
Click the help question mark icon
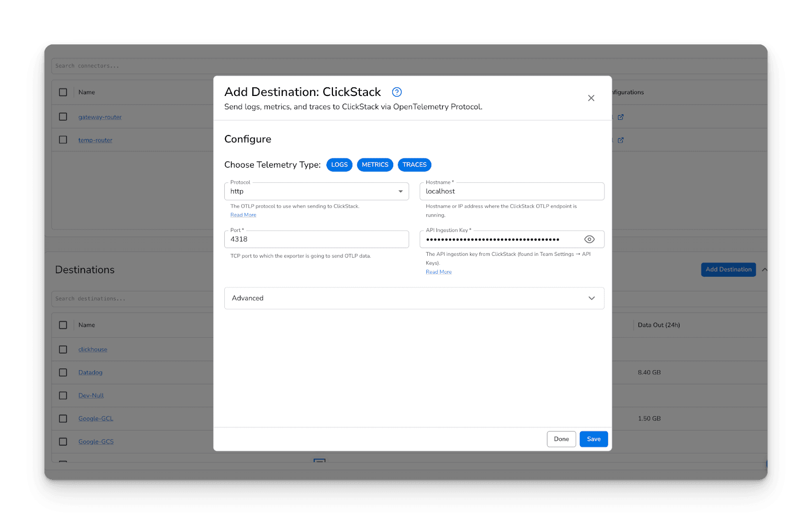(x=397, y=92)
